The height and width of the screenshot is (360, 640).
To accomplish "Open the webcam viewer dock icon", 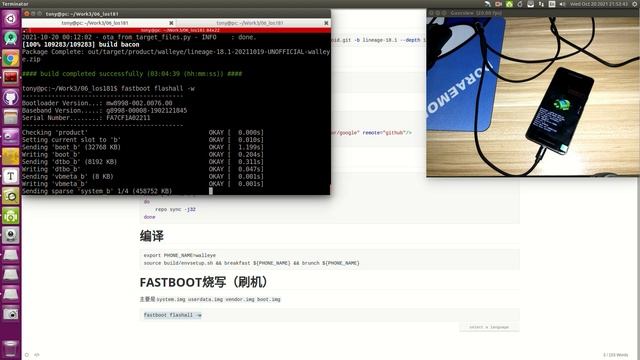I will [11, 235].
